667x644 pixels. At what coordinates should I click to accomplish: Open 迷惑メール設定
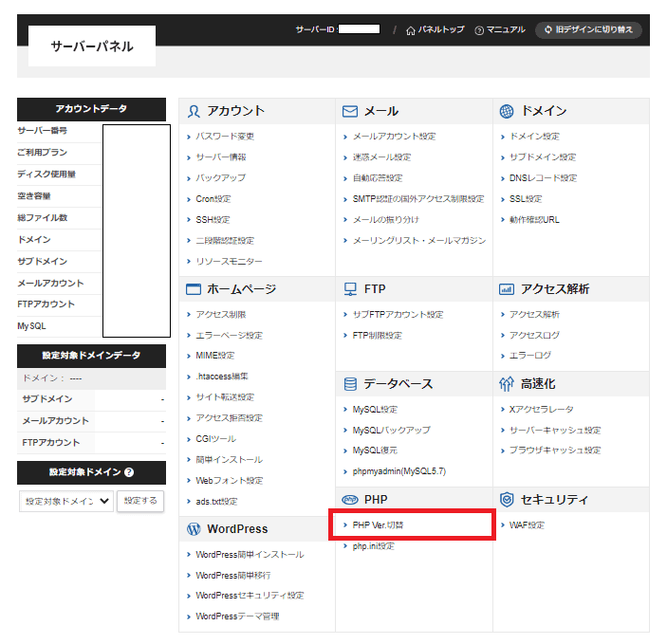(381, 157)
